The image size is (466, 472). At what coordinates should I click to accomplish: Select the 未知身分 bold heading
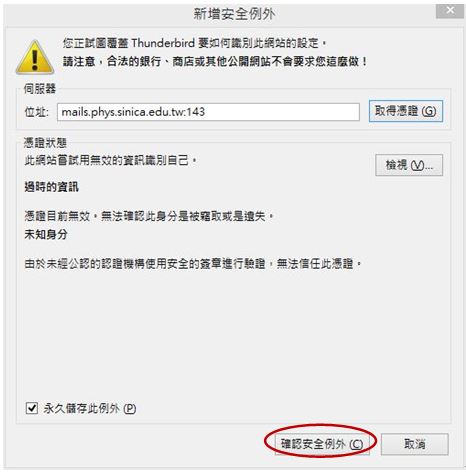(x=46, y=235)
